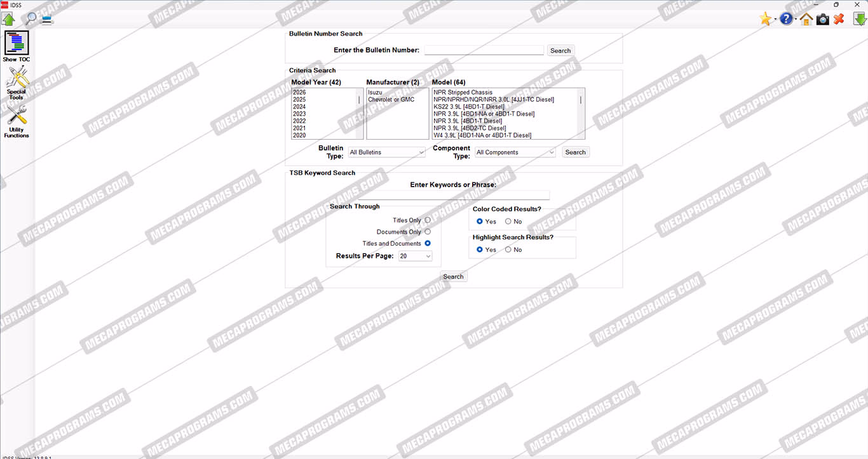Open Utility Functions
This screenshot has height=459, width=868.
(x=17, y=121)
